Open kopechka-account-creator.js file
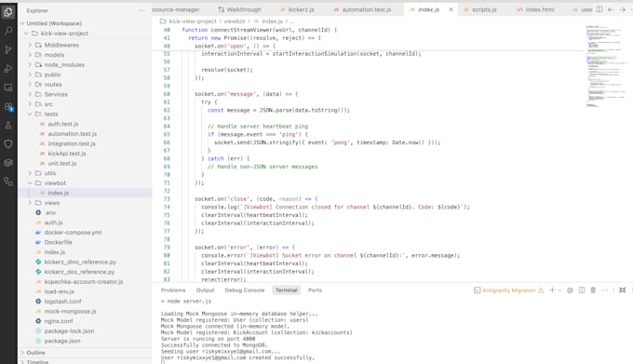The height and width of the screenshot is (364, 633). tap(85, 282)
